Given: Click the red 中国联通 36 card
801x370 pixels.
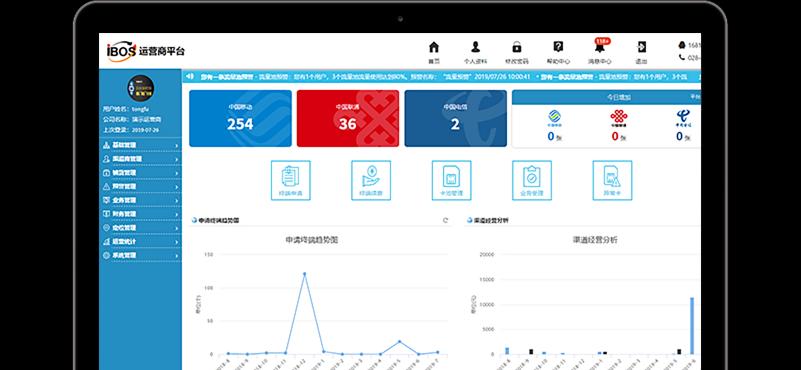Looking at the screenshot, I should pyautogui.click(x=348, y=119).
